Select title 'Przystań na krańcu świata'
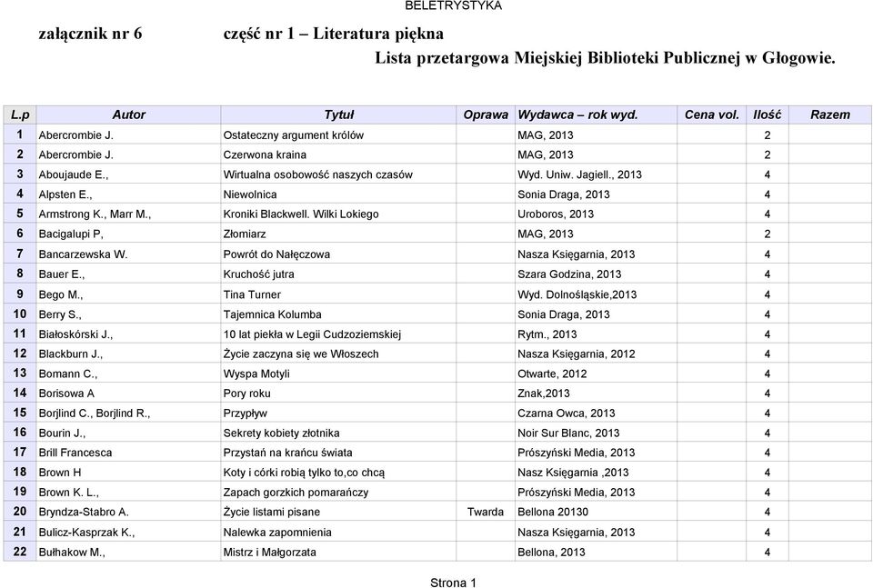The width and height of the screenshot is (873, 588). click(x=288, y=453)
